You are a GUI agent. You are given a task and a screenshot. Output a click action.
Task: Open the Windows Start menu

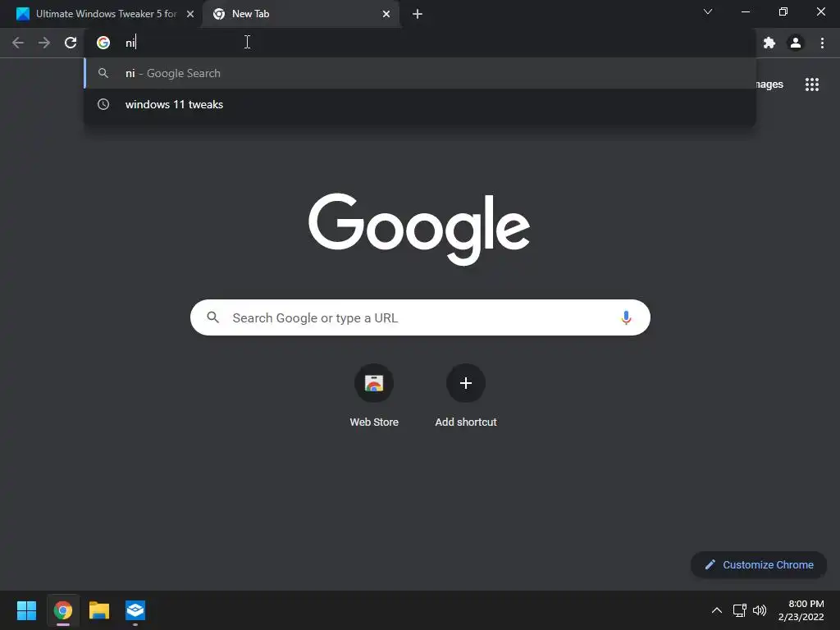26,610
